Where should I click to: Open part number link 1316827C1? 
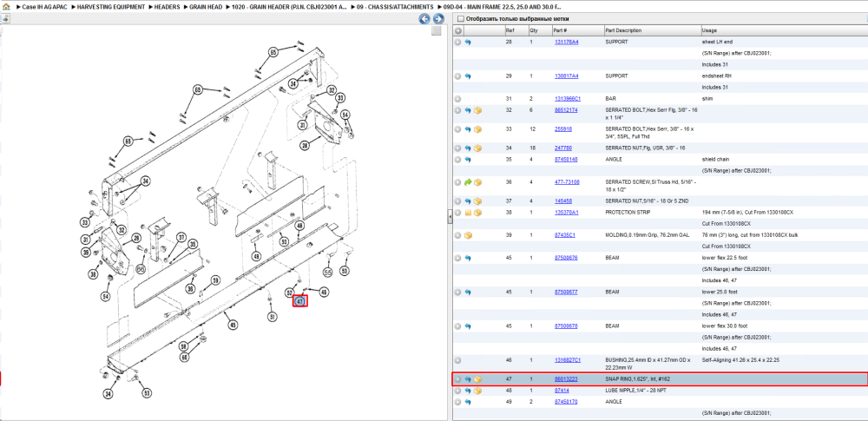tap(568, 360)
